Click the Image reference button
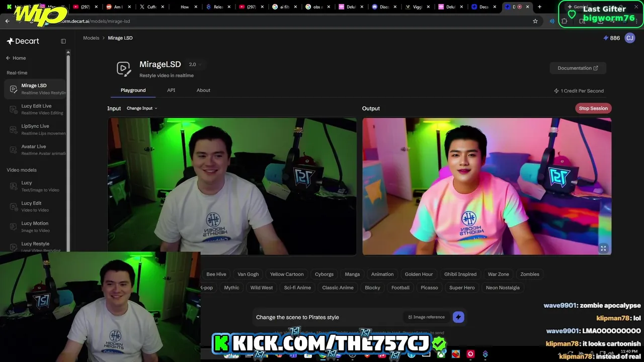 point(426,317)
